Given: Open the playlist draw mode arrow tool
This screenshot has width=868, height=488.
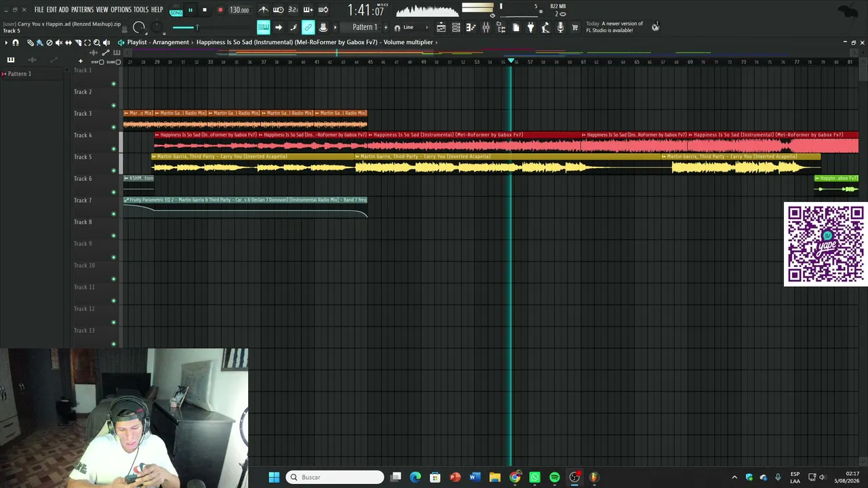Looking at the screenshot, I should tap(278, 27).
